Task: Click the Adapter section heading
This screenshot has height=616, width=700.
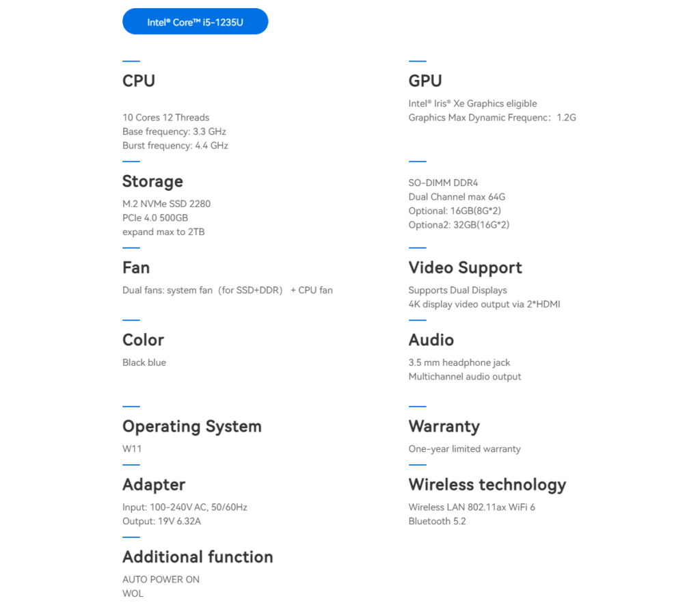Action: (x=154, y=485)
